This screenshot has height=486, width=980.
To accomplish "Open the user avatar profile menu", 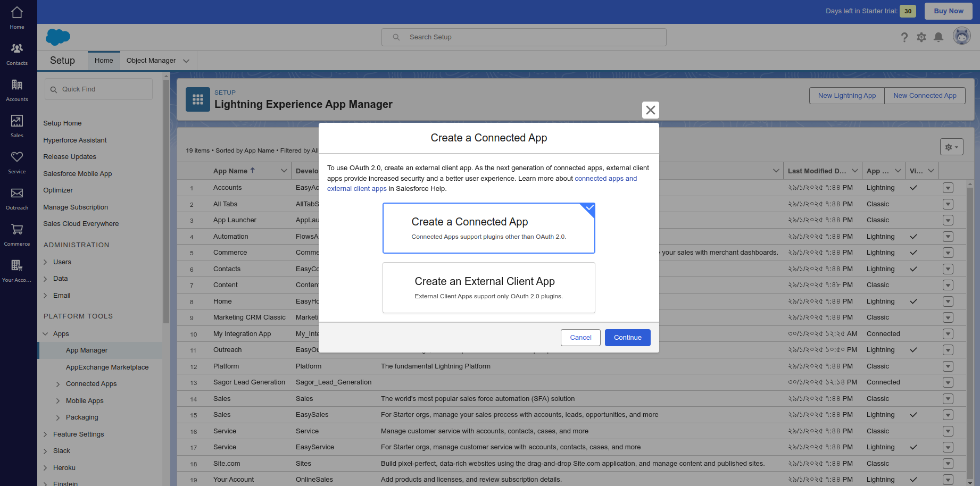I will coord(961,37).
